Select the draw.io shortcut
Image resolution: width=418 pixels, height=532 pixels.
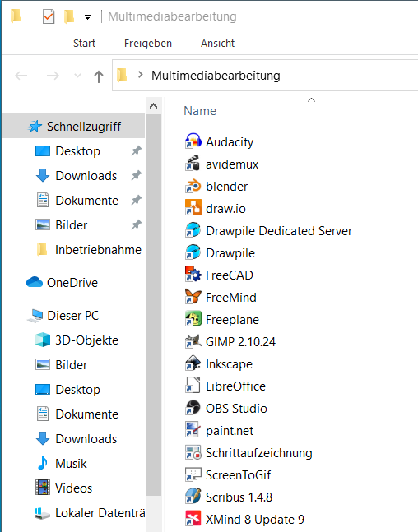(x=216, y=208)
